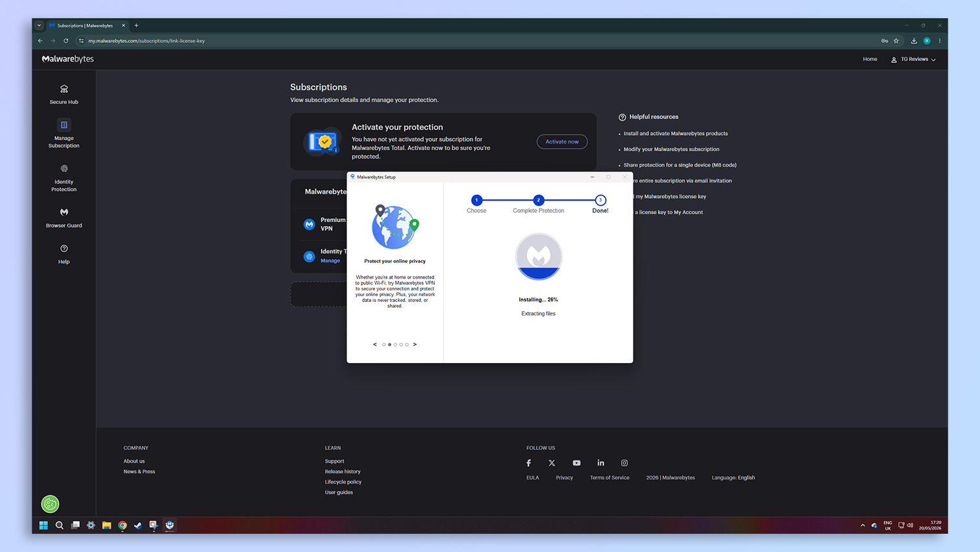
Task: Click the browser back arrow
Action: coord(40,40)
